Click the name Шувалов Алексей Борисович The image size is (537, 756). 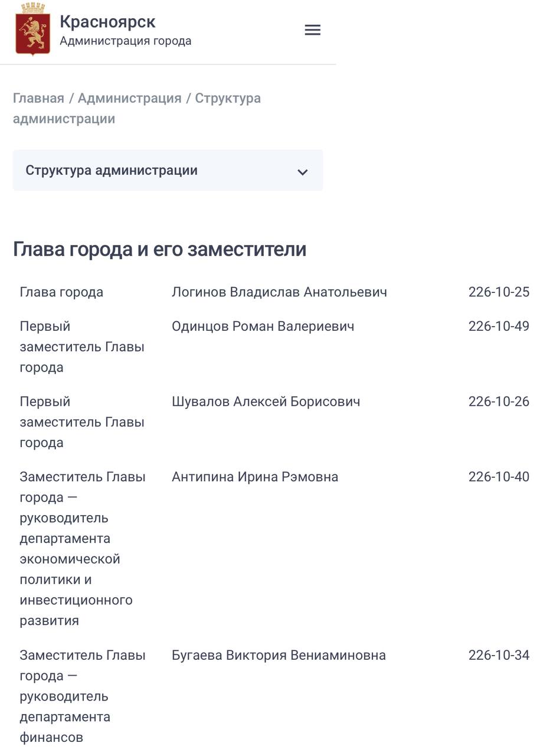tap(266, 402)
